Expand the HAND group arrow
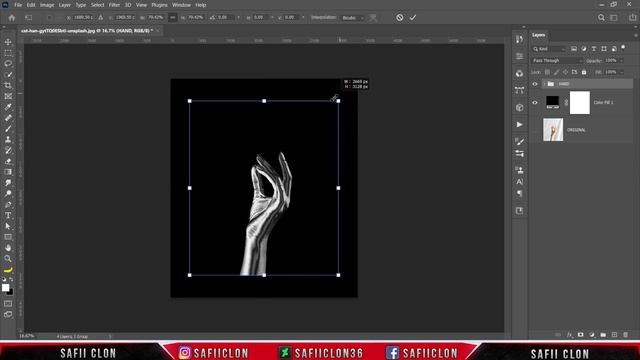 click(x=544, y=84)
